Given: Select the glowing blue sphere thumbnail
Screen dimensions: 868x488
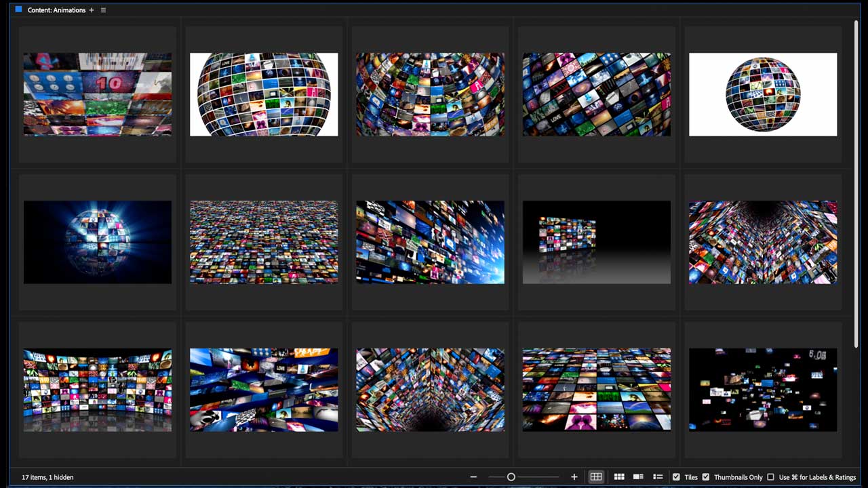Looking at the screenshot, I should click(98, 242).
